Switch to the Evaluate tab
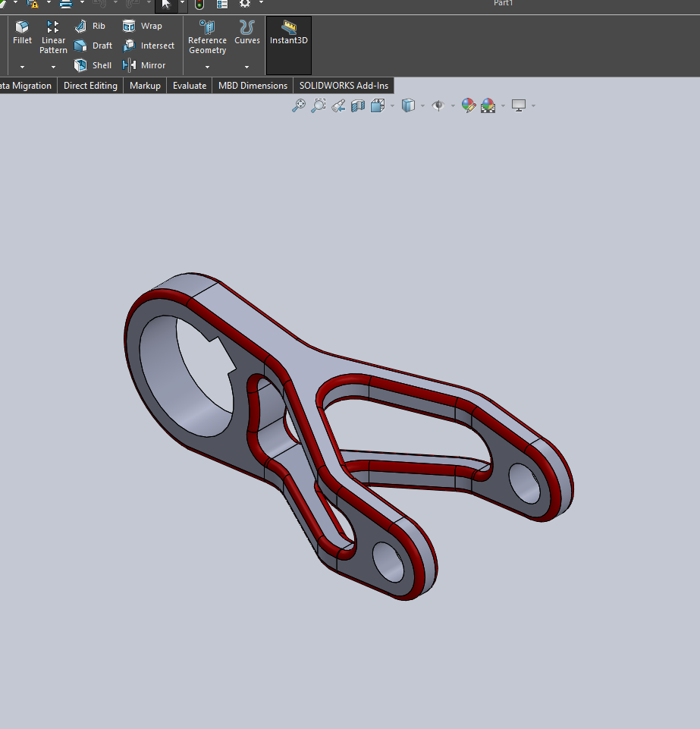700x729 pixels. 189,85
